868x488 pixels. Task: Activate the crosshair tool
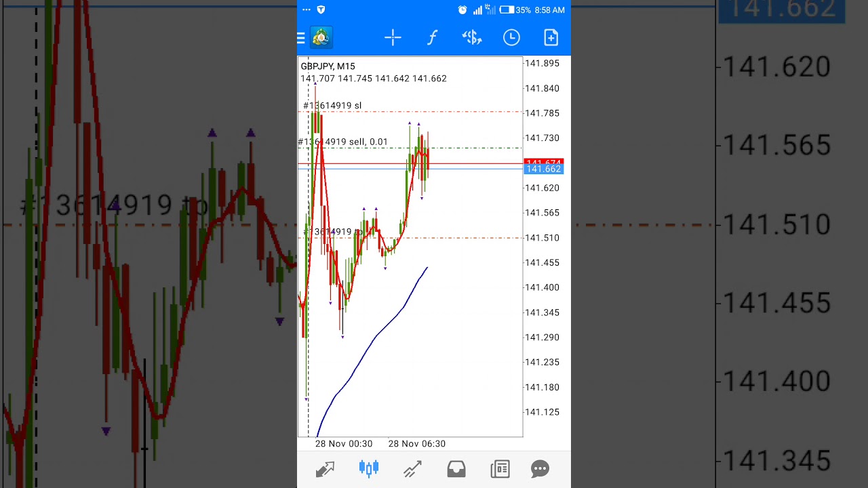[x=393, y=38]
